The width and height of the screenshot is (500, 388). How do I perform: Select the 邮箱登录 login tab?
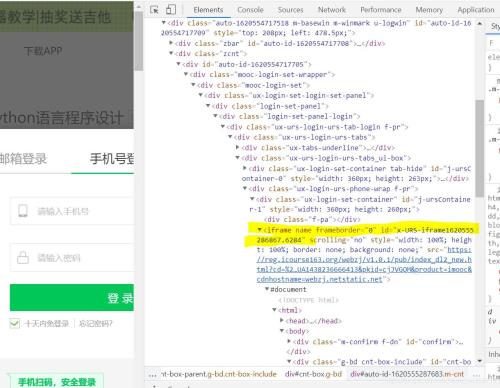coord(23,159)
